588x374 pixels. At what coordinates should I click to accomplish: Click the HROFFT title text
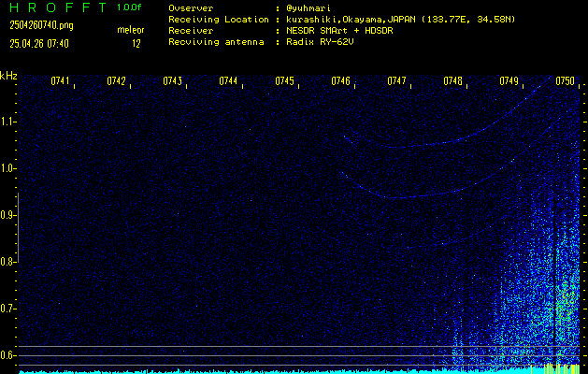58,7
